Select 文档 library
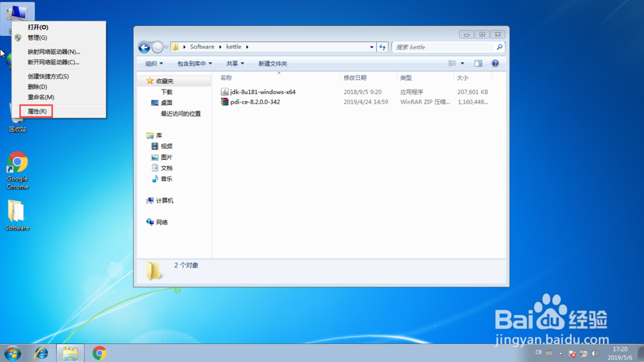The width and height of the screenshot is (644, 362). (166, 168)
